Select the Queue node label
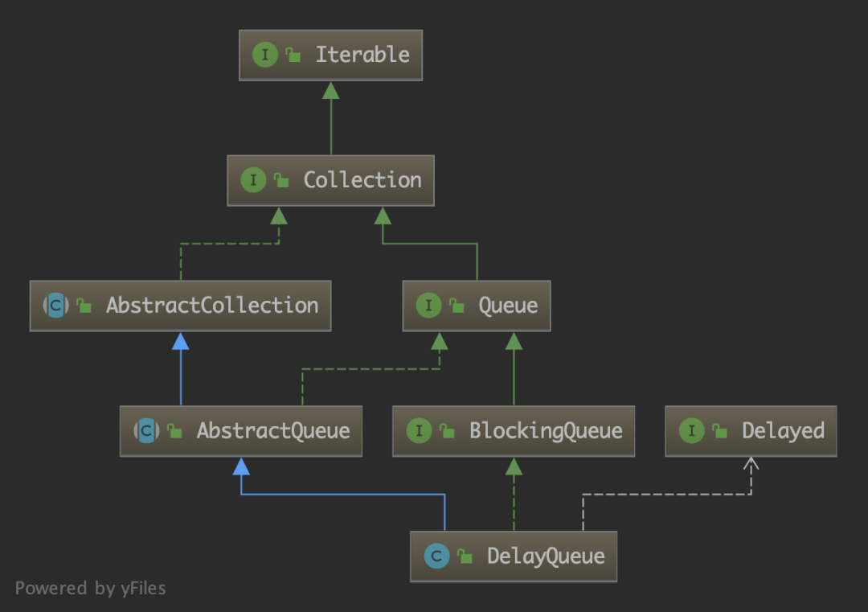 508,306
